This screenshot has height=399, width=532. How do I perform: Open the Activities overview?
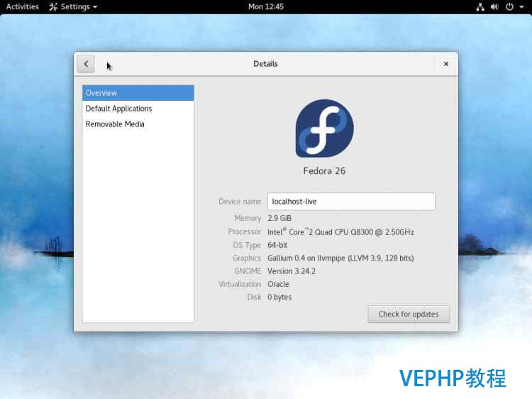[23, 6]
